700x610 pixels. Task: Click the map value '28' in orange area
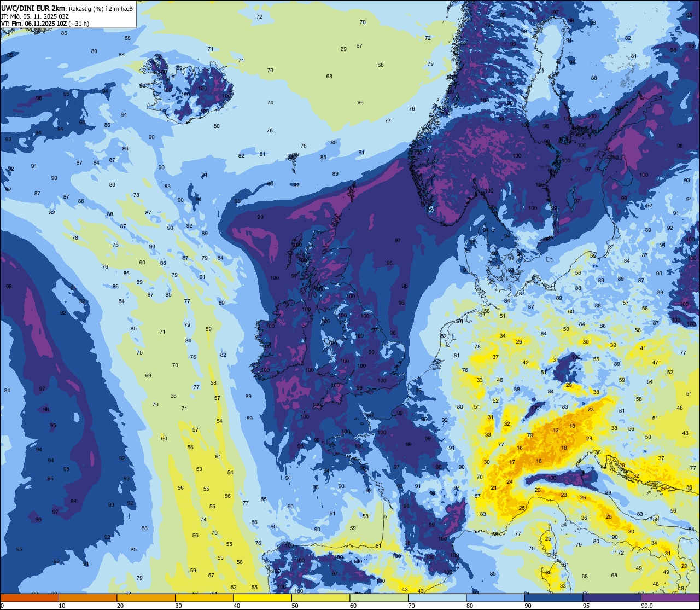coord(589,439)
